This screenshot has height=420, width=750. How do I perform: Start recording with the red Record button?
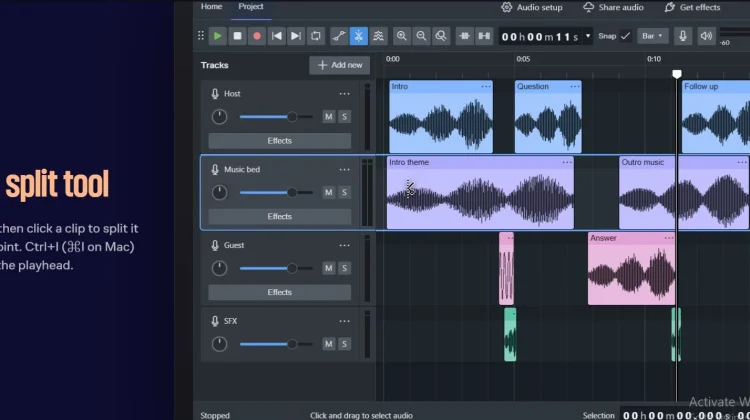tap(257, 36)
